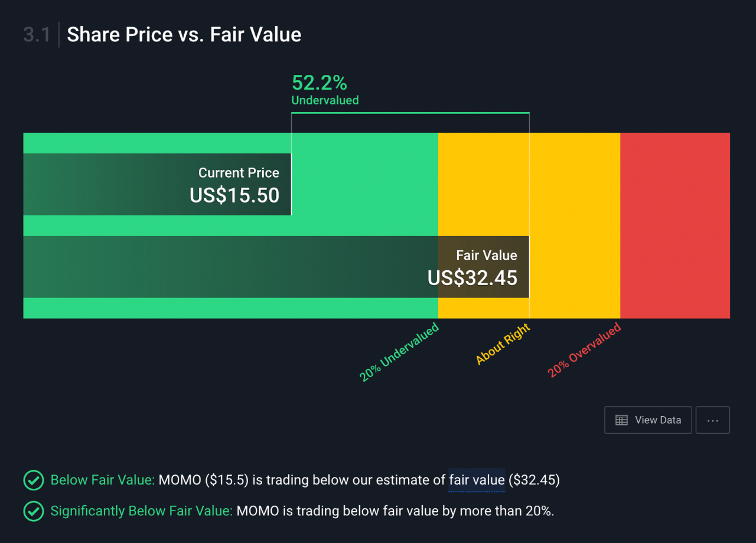Screen dimensions: 756x543
Task: Click the 20% Overvalued axis label
Action: (x=584, y=351)
